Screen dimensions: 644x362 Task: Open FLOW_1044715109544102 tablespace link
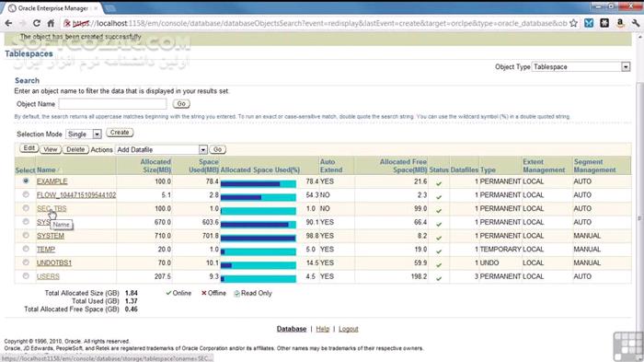click(76, 195)
